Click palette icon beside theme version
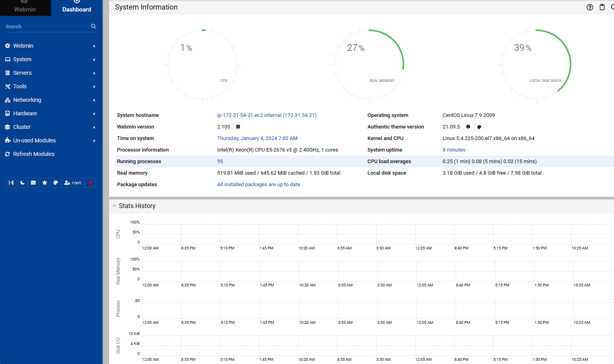Screen dimensions: 614x364 pos(480,127)
